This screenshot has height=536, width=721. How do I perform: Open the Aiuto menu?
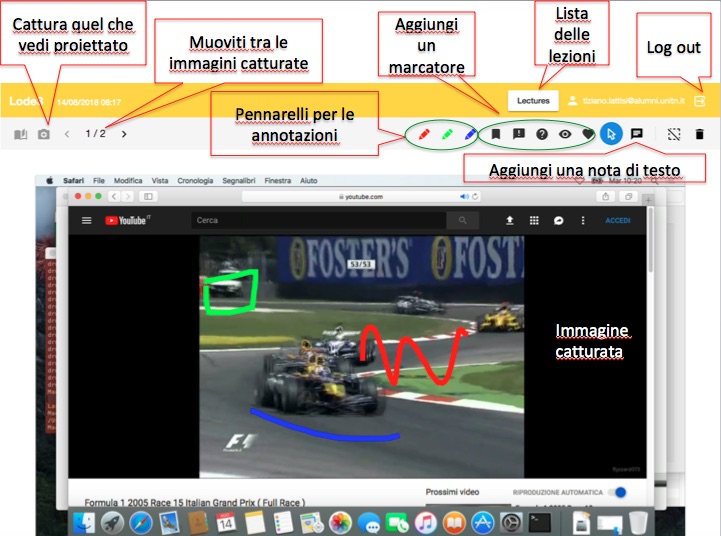click(309, 181)
